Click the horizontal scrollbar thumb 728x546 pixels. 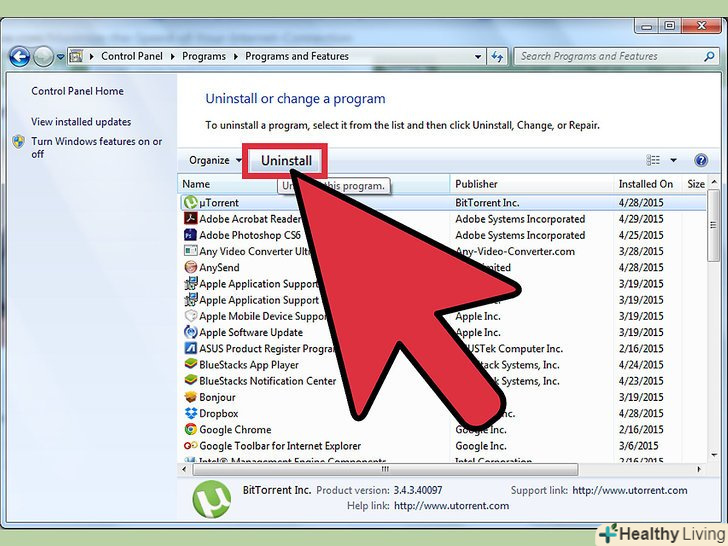coord(385,469)
